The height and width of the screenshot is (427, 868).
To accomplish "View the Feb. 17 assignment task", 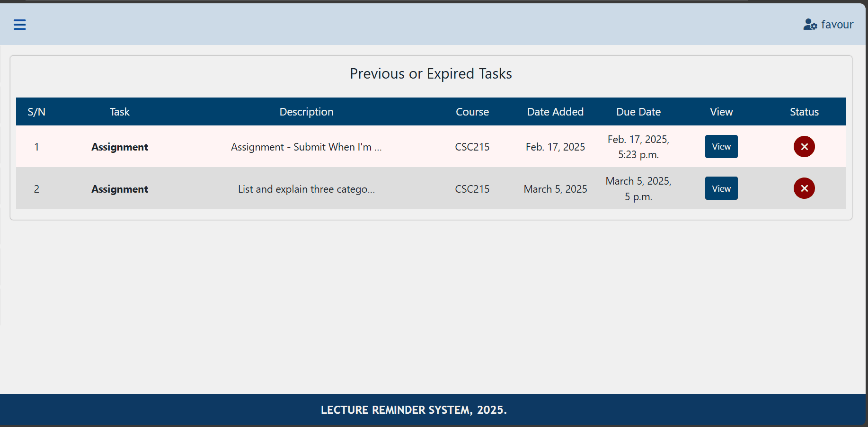I will (x=721, y=147).
